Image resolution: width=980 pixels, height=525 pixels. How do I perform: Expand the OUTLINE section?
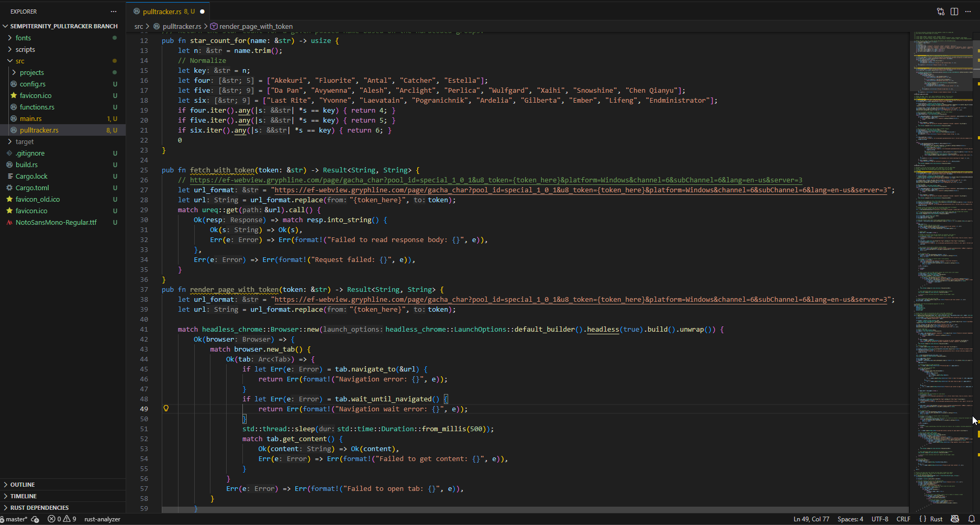point(23,485)
